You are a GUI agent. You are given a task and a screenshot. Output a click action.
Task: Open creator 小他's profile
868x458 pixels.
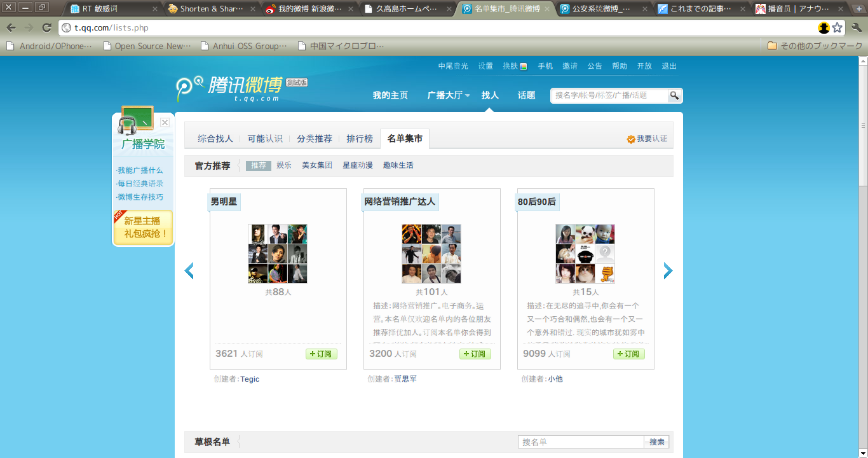pos(555,379)
